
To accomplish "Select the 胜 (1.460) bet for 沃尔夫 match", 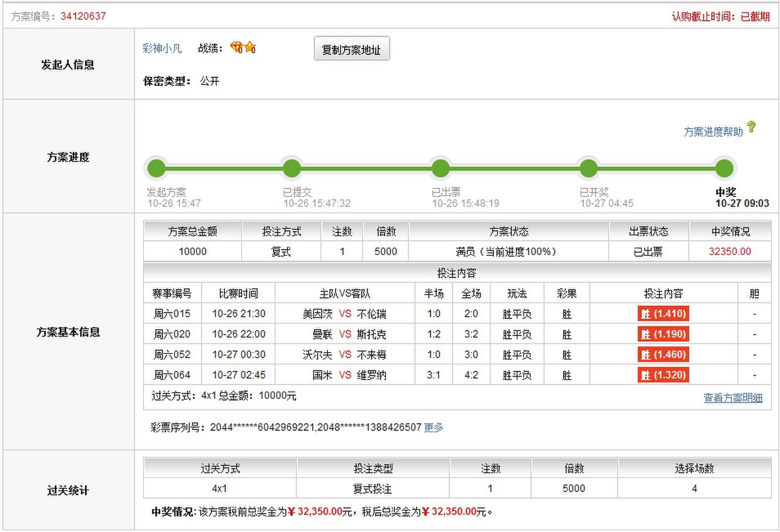I will (x=663, y=354).
